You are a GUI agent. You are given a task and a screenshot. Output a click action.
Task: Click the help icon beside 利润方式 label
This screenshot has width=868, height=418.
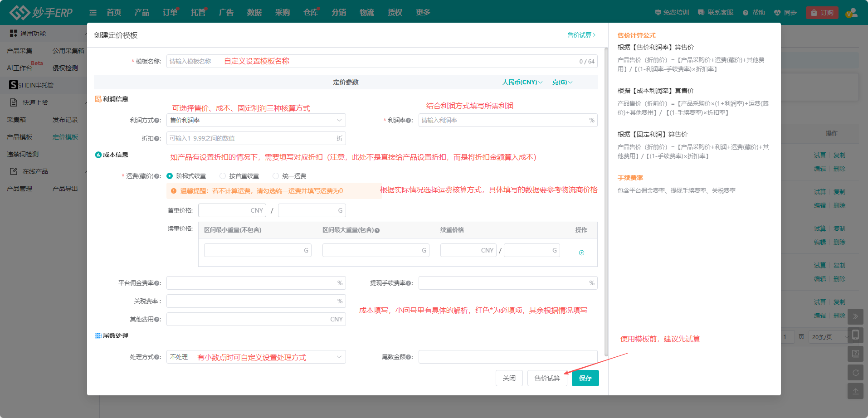click(157, 121)
